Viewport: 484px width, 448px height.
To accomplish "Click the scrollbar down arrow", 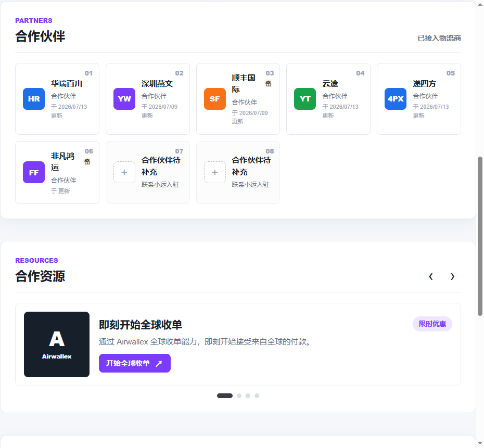I will [x=480, y=444].
